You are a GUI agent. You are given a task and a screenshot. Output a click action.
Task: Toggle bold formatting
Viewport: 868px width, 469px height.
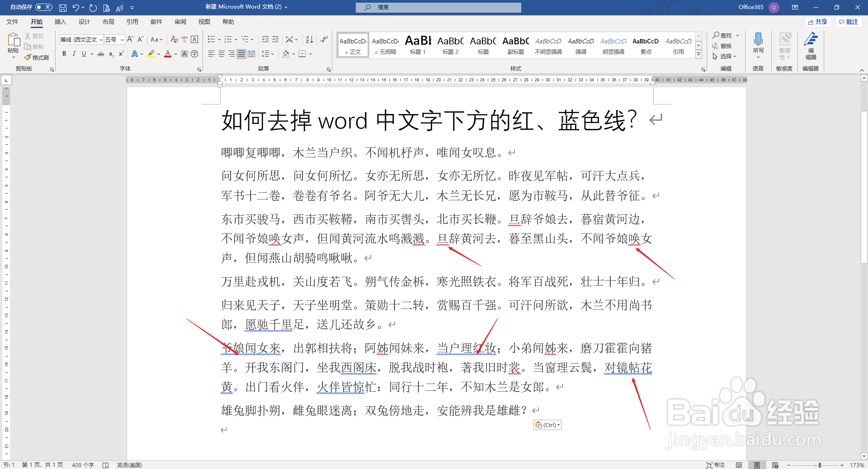tap(64, 54)
